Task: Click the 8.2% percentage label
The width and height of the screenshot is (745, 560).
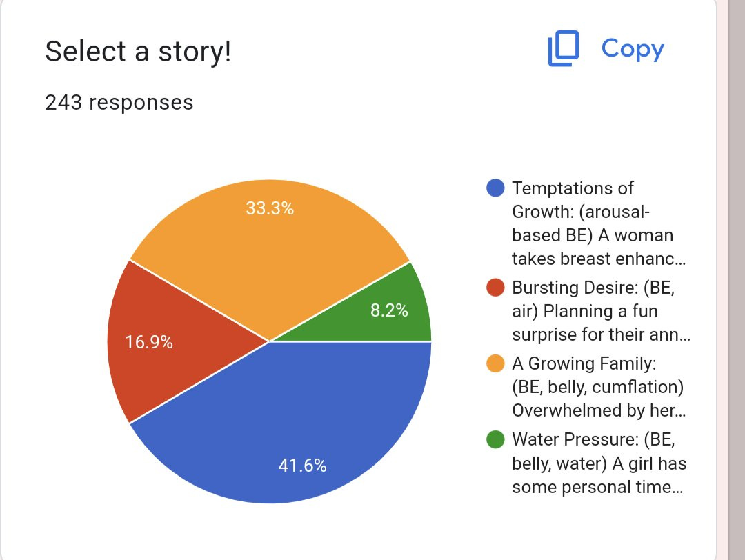Action: click(x=389, y=310)
